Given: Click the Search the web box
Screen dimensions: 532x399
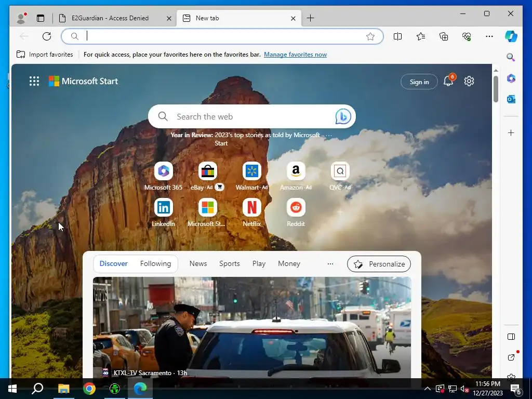Looking at the screenshot, I should pyautogui.click(x=252, y=117).
